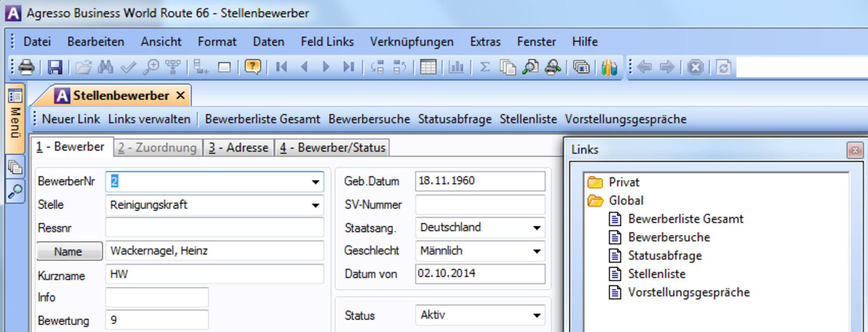This screenshot has height=332, width=868.
Task: Open the Staatsang. dropdown showing Deutschland
Action: (x=537, y=228)
